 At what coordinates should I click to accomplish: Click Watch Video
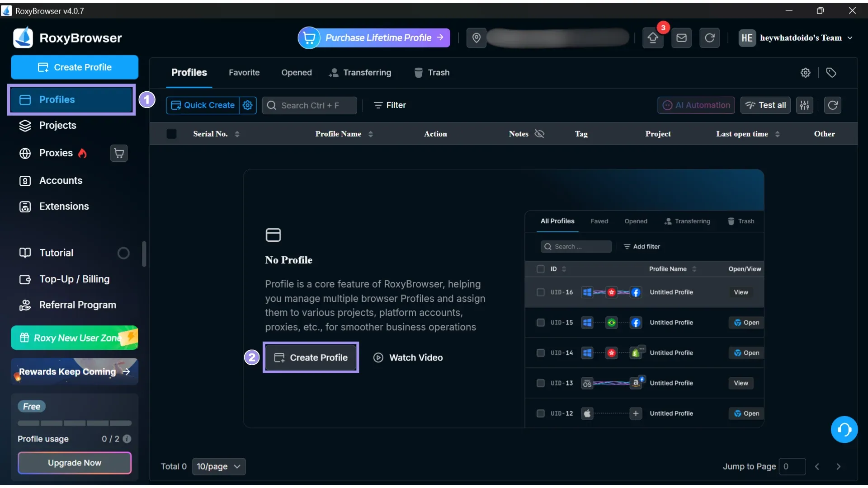[408, 358]
